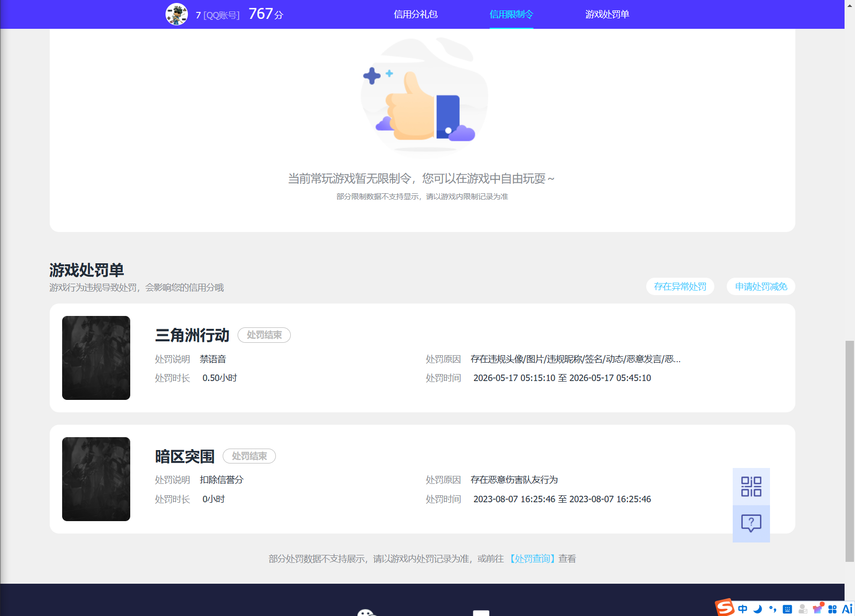Click the 存在恶意伤害队友行为 reason text
Image resolution: width=855 pixels, height=616 pixels.
point(514,480)
